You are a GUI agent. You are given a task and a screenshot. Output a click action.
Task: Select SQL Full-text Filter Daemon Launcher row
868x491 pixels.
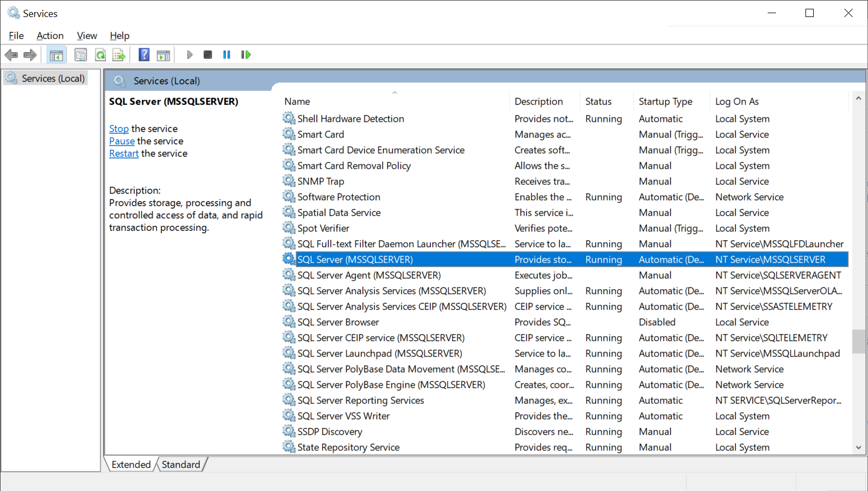[565, 244]
